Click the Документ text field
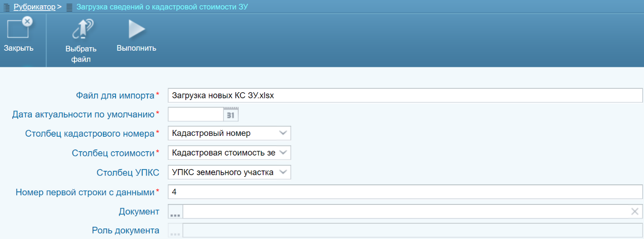644x239 pixels. point(406,212)
